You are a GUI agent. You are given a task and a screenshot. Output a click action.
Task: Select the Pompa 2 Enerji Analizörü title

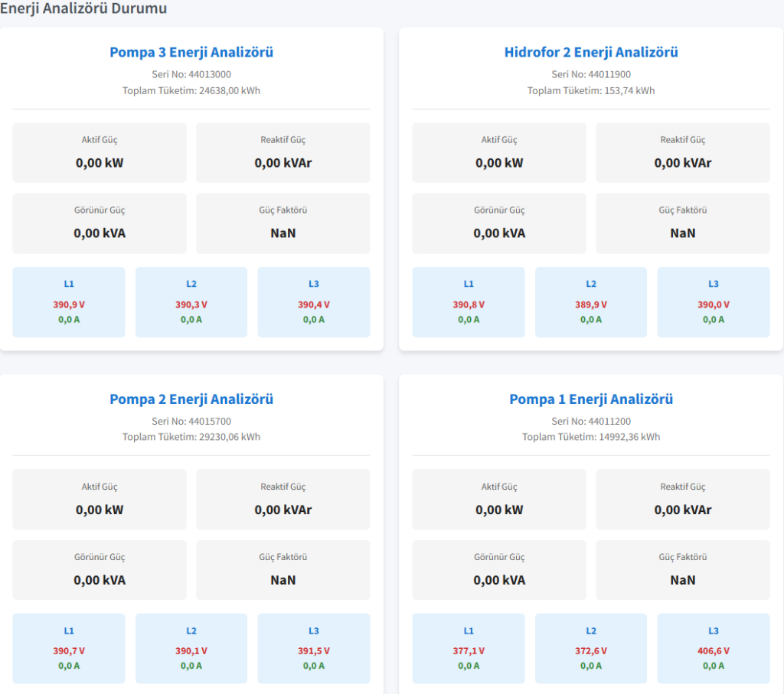(x=191, y=399)
